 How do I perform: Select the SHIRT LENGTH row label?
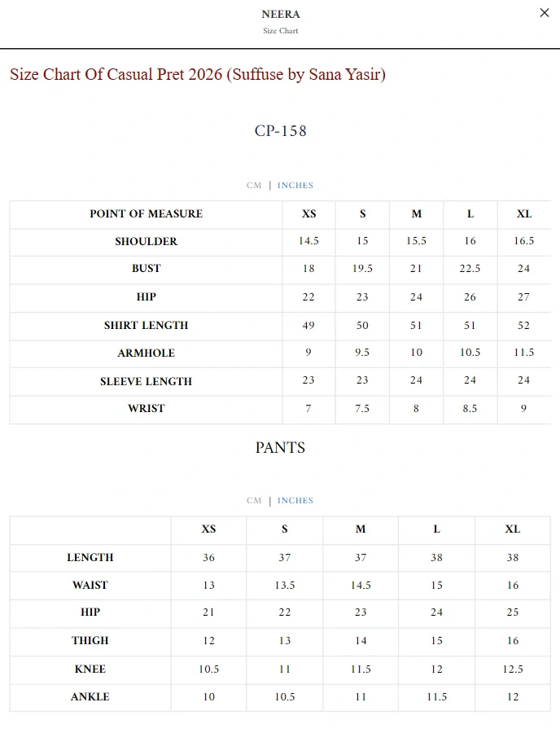(146, 326)
